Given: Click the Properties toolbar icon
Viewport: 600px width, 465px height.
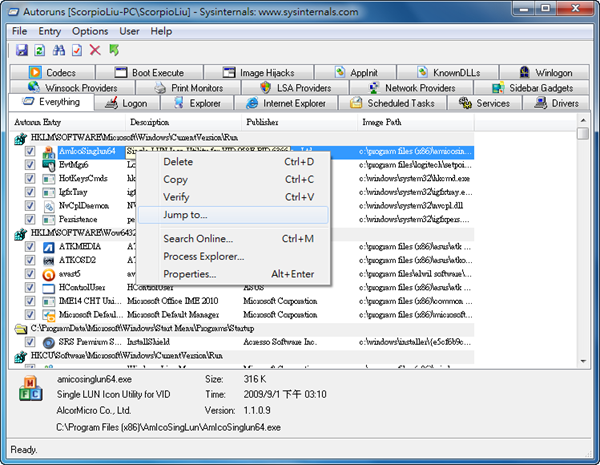Looking at the screenshot, I should point(77,50).
